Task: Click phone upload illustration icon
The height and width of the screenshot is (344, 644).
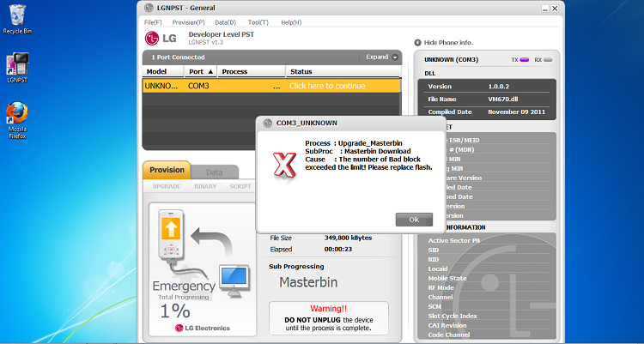Action: (x=171, y=233)
